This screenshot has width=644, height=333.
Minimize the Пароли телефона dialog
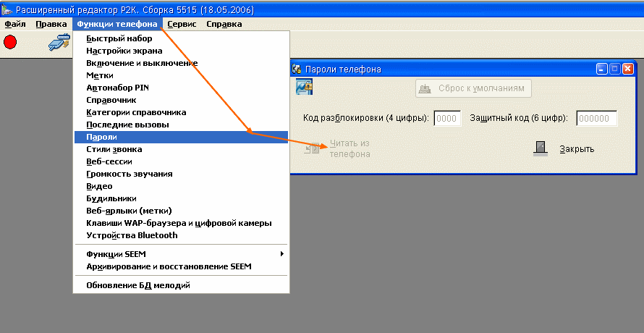[602, 69]
